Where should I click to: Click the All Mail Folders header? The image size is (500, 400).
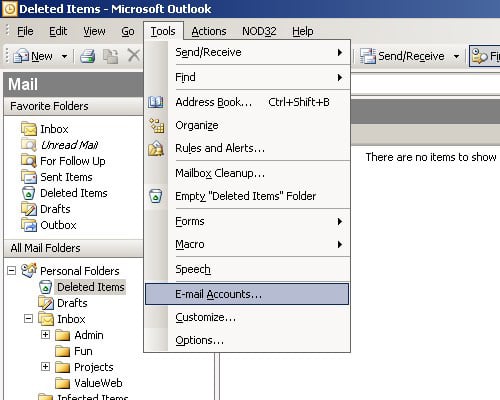(x=73, y=248)
